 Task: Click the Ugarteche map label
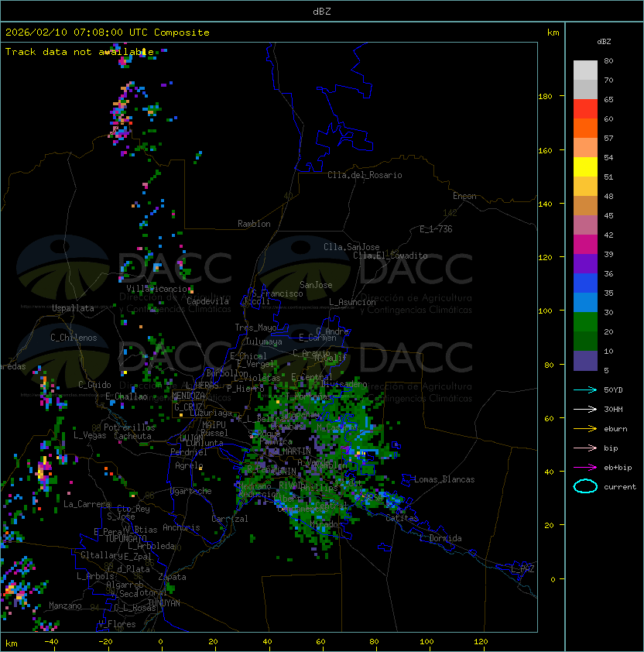(191, 491)
